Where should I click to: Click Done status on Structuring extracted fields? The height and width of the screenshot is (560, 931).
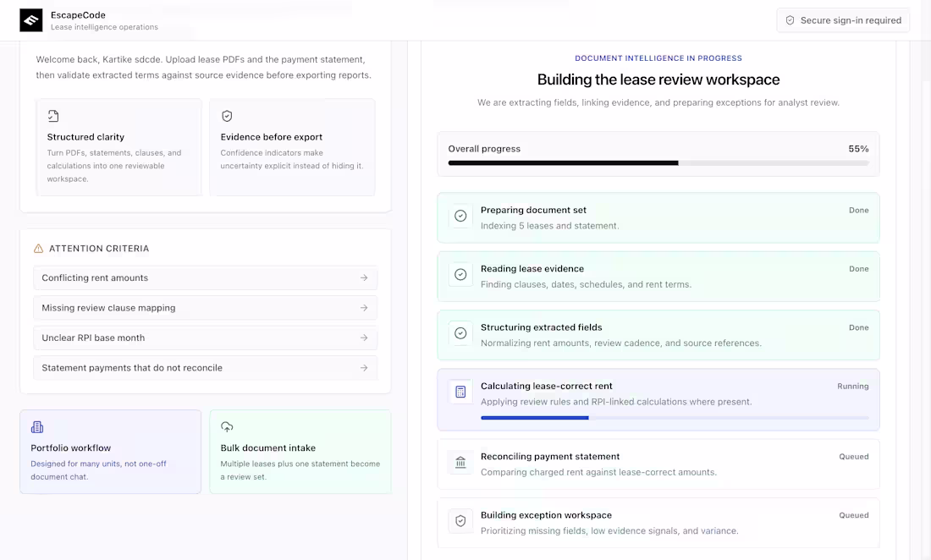(858, 327)
